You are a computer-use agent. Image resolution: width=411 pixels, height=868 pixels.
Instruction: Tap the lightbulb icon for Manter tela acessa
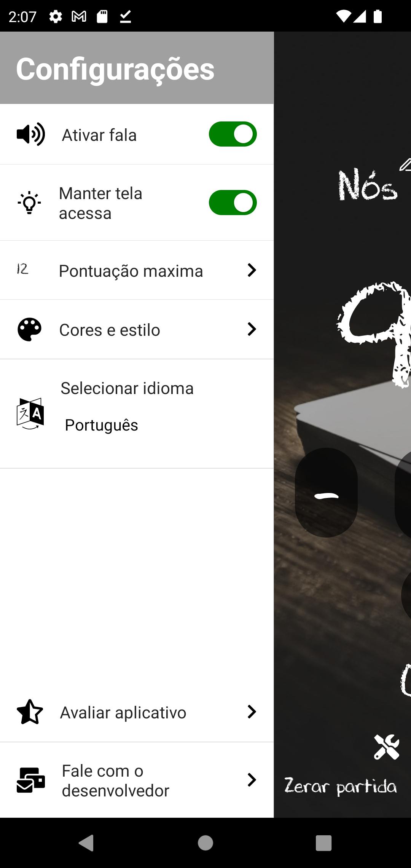(x=29, y=203)
